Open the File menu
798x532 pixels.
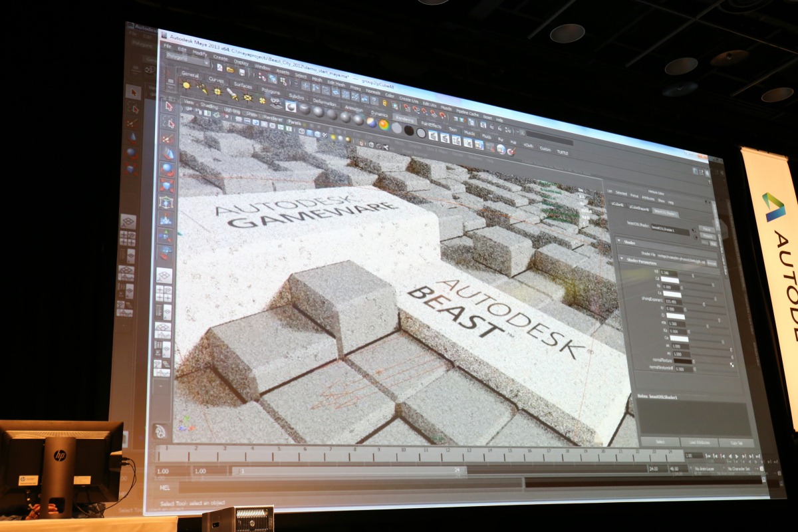(168, 47)
